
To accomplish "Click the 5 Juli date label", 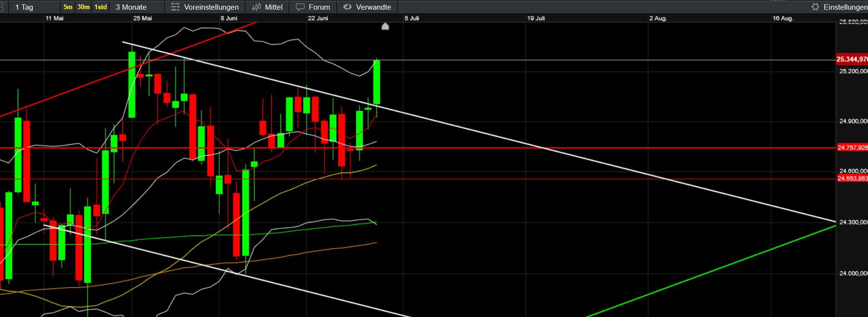I will pos(412,18).
